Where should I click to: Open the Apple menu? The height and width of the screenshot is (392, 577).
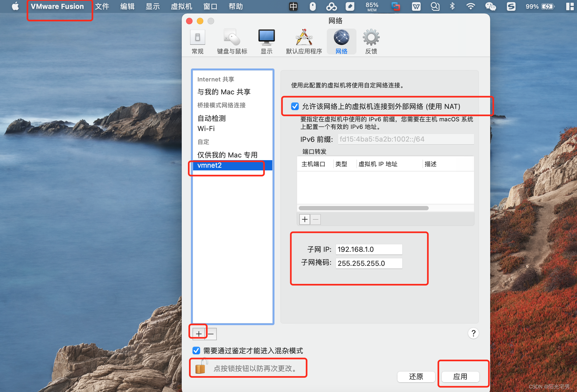click(15, 6)
